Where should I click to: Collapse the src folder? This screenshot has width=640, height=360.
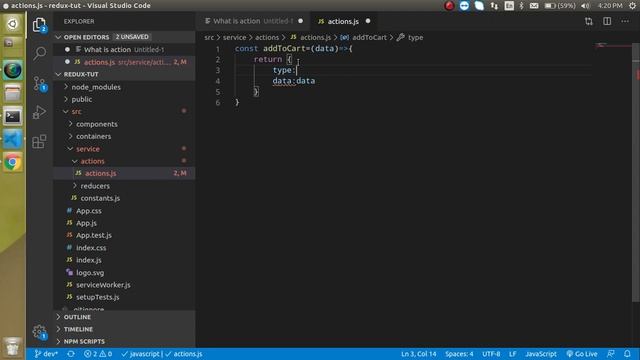(124, 111)
